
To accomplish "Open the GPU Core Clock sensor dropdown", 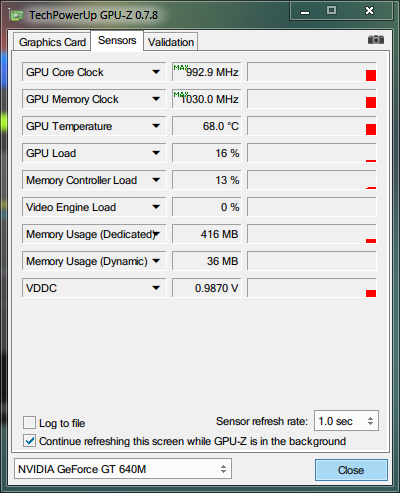I will pyautogui.click(x=156, y=72).
